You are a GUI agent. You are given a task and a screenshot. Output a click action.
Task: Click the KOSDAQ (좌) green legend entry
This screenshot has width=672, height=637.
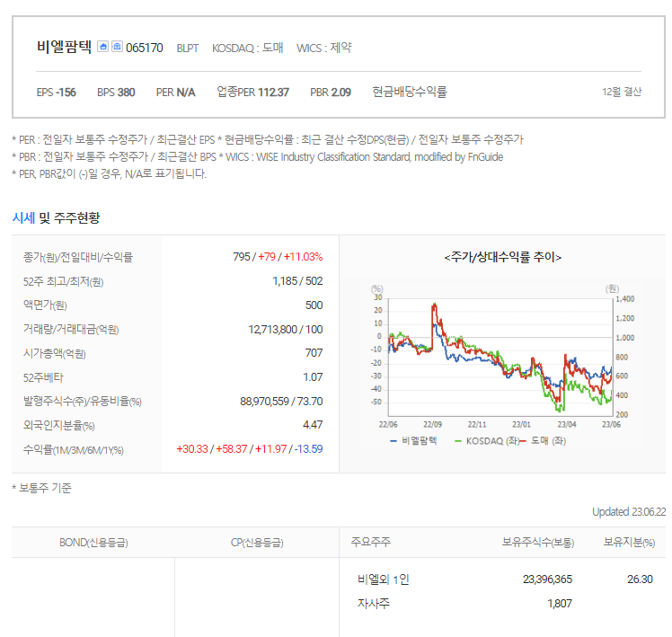[x=487, y=440]
